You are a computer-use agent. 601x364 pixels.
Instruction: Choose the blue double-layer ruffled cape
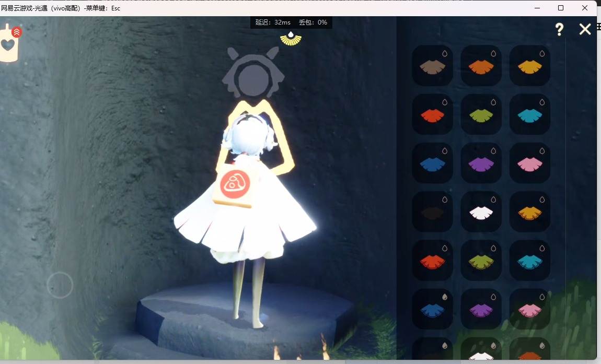click(432, 309)
